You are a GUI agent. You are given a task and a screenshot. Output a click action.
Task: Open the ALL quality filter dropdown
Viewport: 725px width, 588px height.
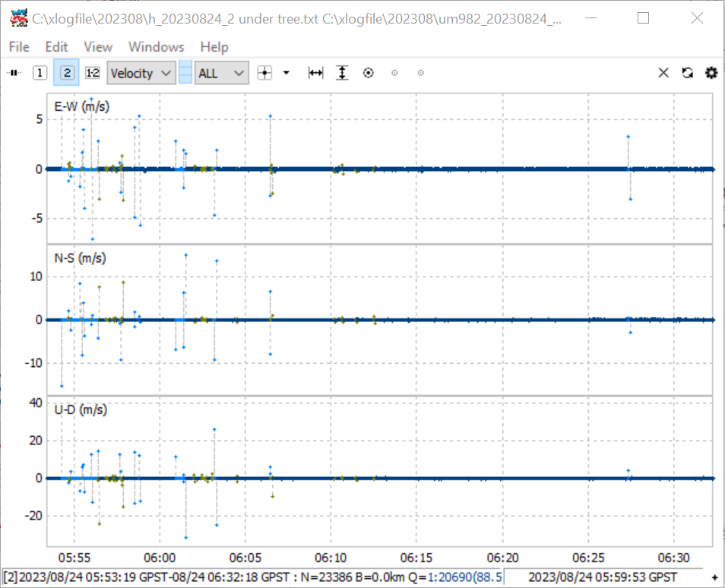pos(221,73)
